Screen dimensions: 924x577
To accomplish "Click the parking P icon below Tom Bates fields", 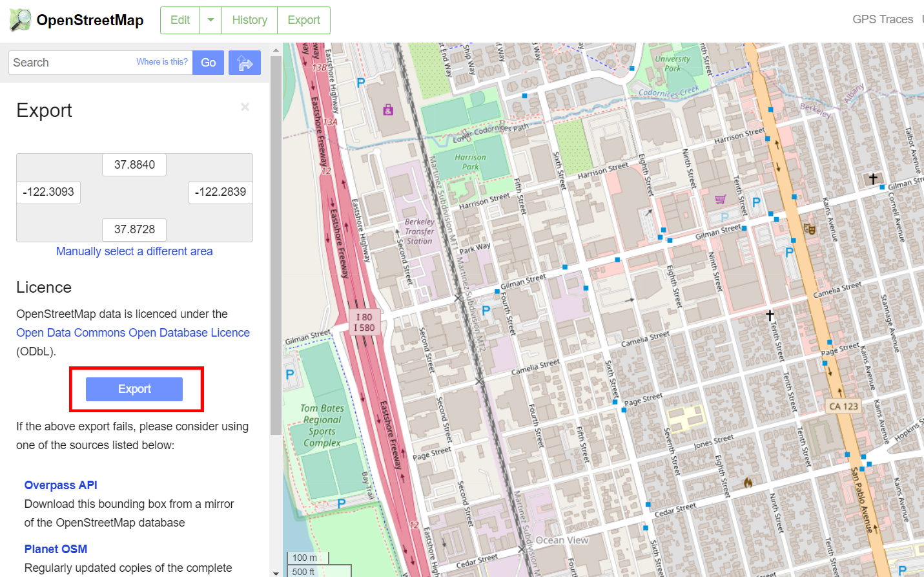I will (342, 503).
